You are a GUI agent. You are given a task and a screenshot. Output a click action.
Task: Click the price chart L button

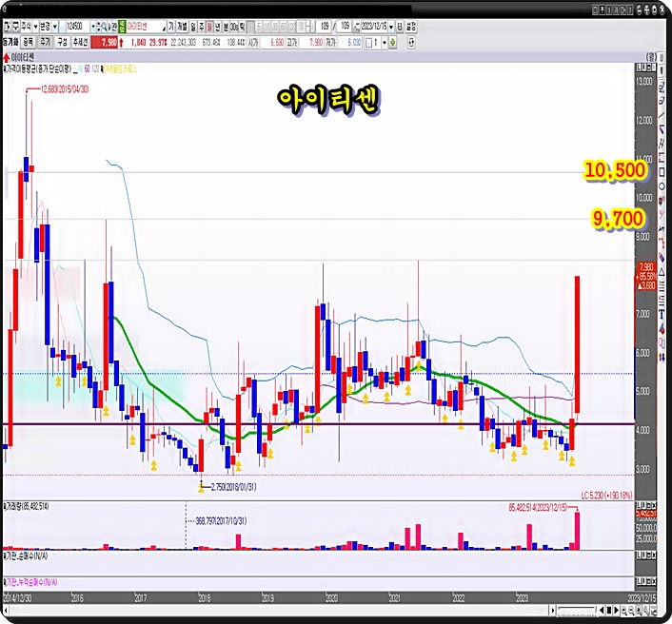pos(639,68)
